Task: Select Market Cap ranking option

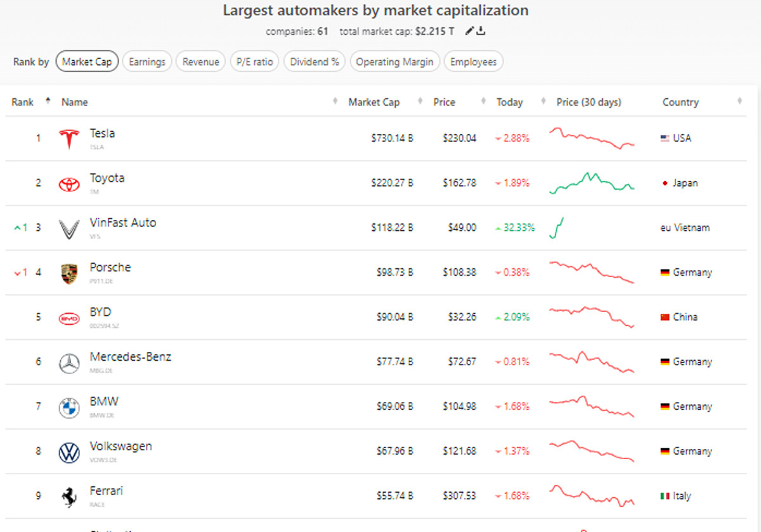Action: [x=87, y=62]
